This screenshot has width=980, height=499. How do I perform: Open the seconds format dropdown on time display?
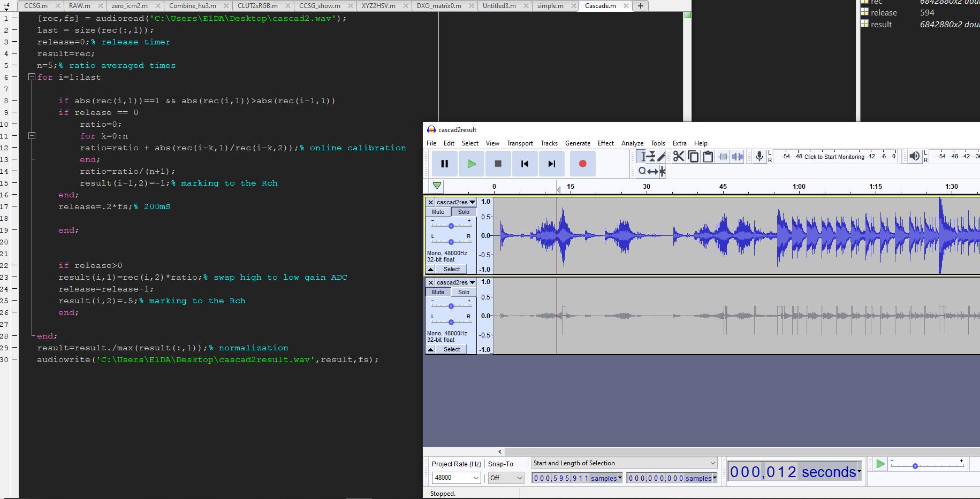[x=859, y=472]
